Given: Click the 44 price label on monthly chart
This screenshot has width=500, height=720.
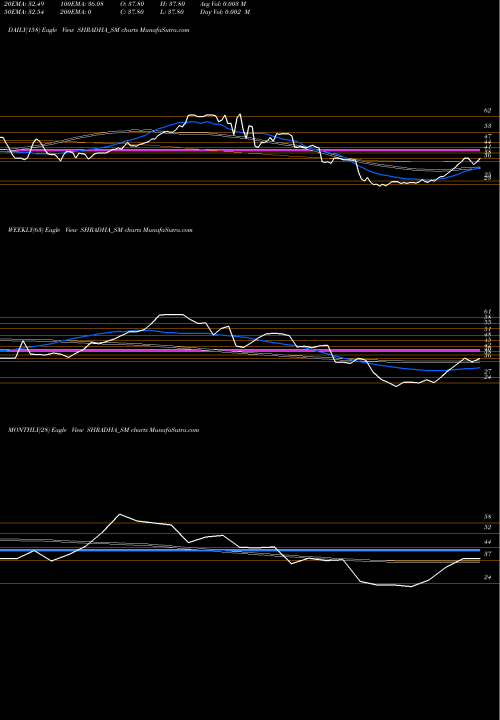Looking at the screenshot, I should [x=488, y=542].
